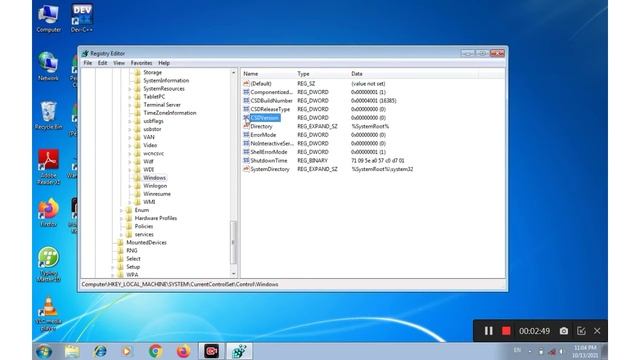Open the View menu

pyautogui.click(x=119, y=63)
